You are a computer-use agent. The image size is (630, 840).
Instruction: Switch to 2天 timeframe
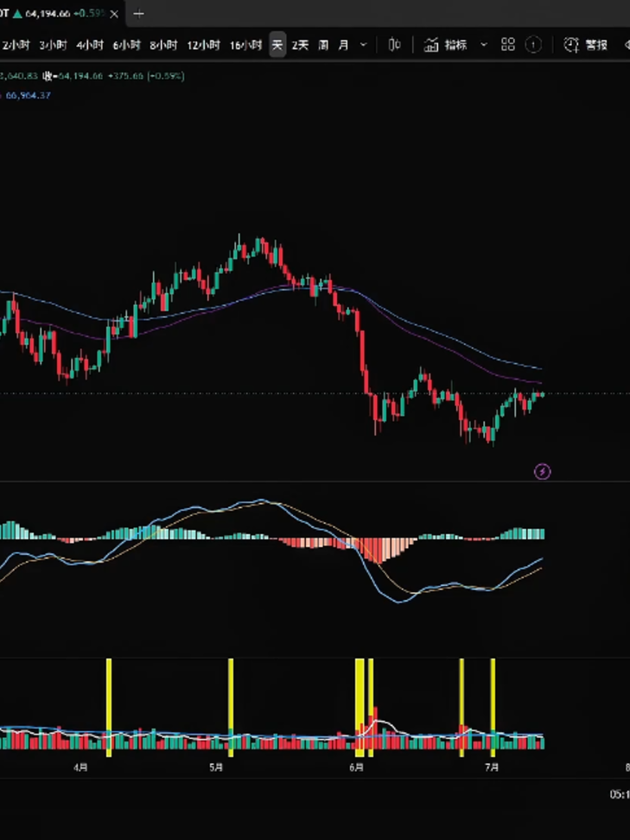(300, 45)
